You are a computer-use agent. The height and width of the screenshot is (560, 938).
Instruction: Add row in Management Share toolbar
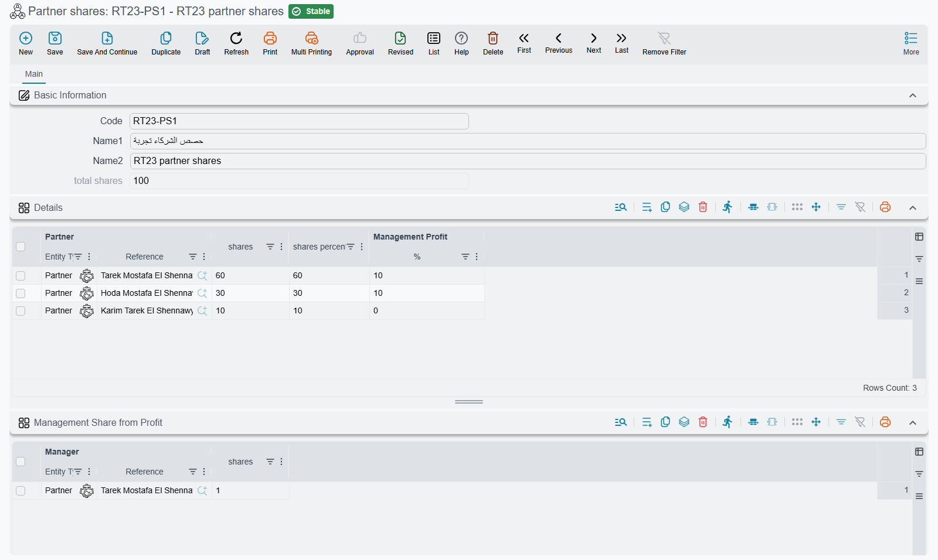(647, 422)
